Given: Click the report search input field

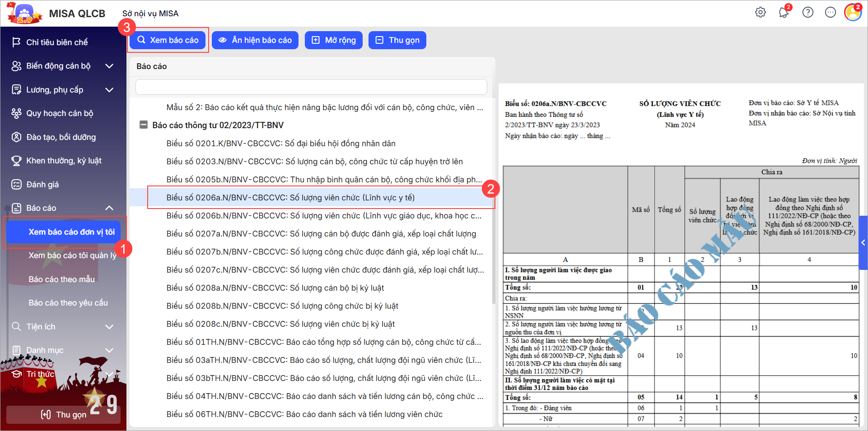Looking at the screenshot, I should (311, 87).
